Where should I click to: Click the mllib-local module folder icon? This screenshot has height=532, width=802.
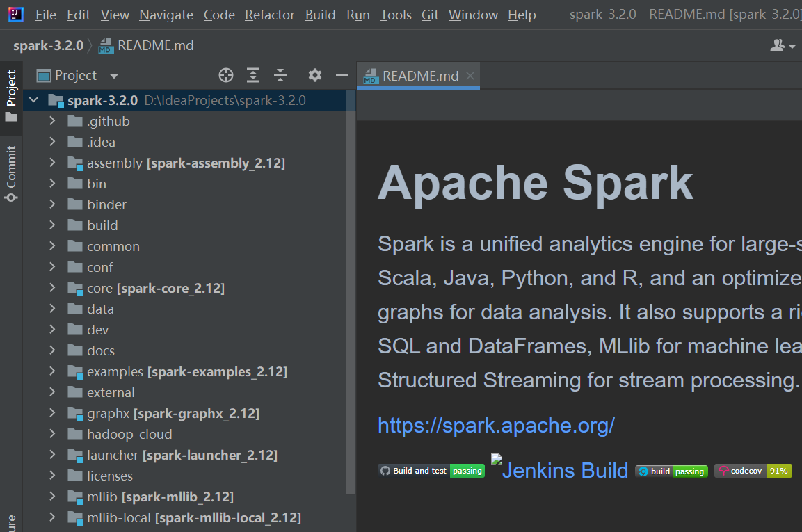[x=75, y=518]
